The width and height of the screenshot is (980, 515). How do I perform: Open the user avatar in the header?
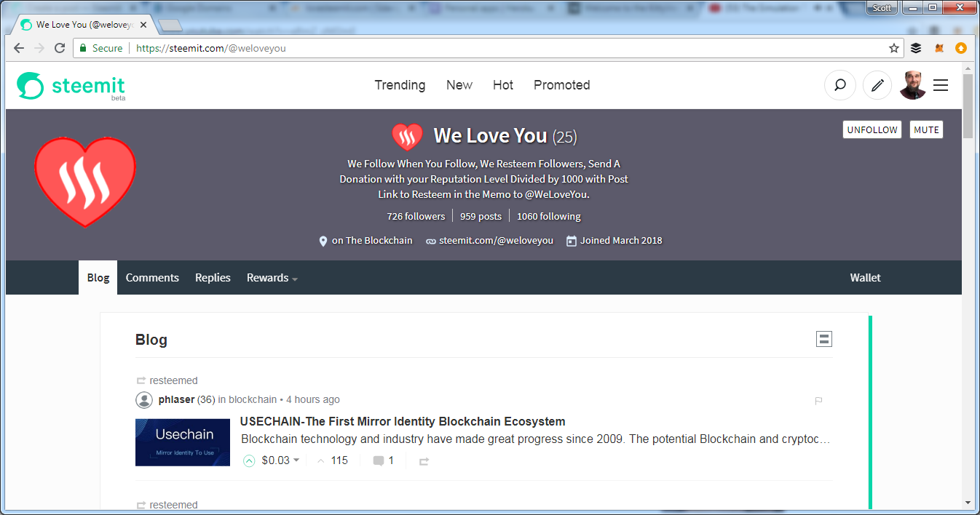[912, 85]
